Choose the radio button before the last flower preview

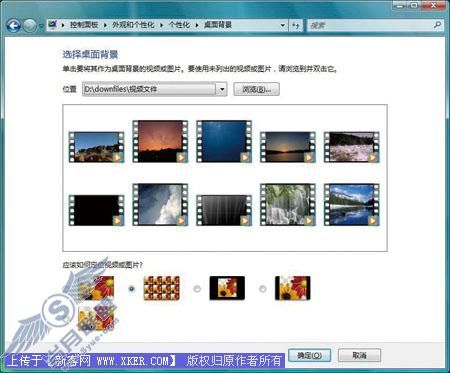pos(263,289)
